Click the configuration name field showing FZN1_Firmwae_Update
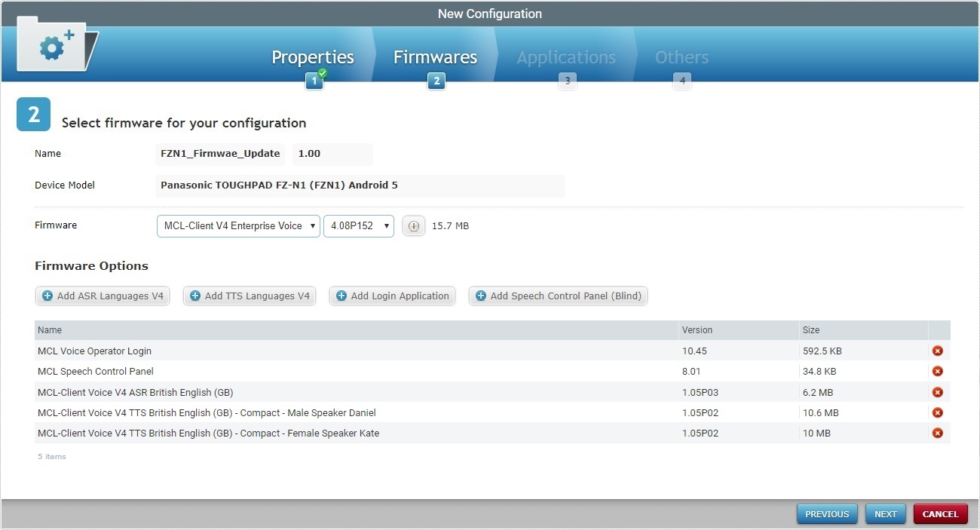The width and height of the screenshot is (980, 530). [x=219, y=154]
